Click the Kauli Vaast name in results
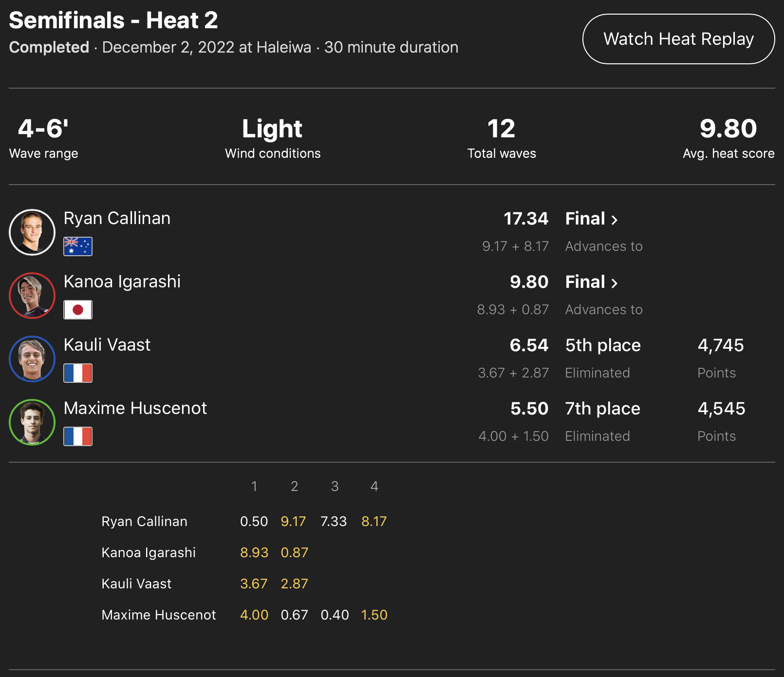 [x=107, y=345]
